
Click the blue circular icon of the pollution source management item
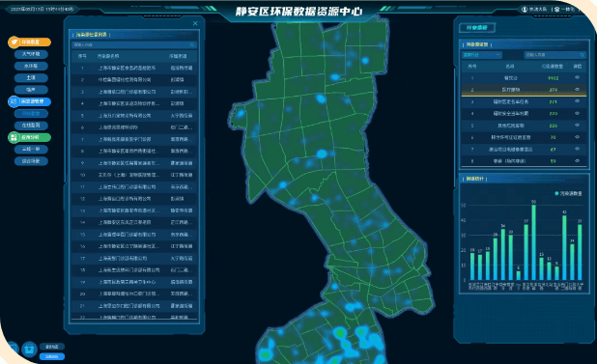[14, 101]
